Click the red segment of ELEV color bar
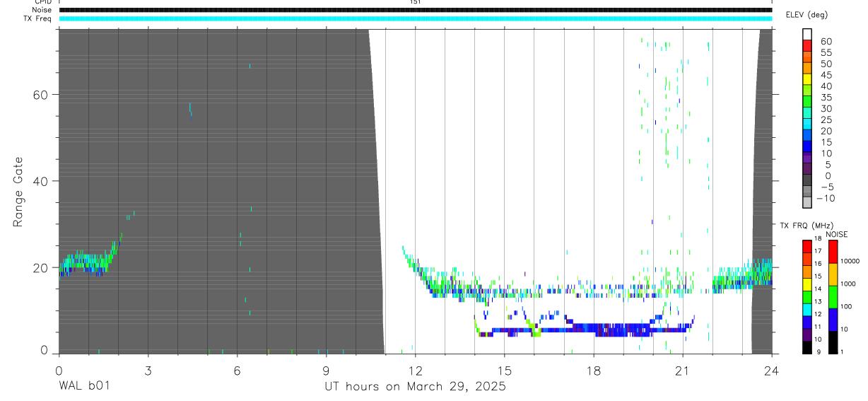 pos(807,46)
